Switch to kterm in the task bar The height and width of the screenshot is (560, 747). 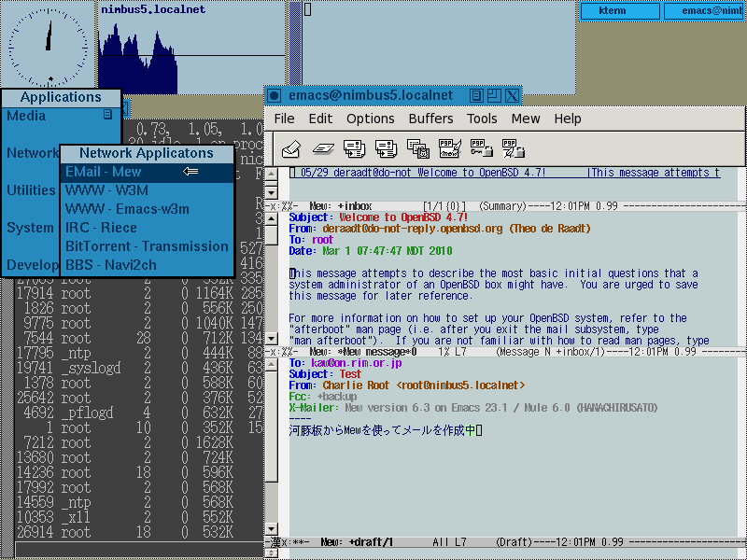622,11
